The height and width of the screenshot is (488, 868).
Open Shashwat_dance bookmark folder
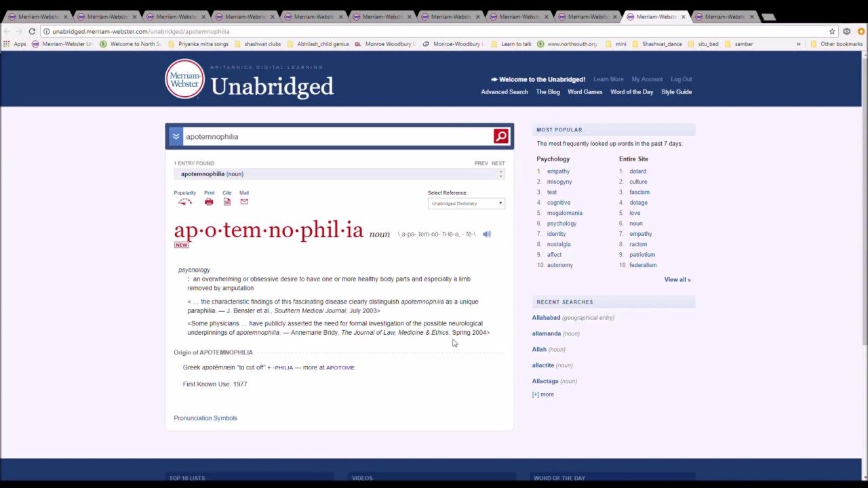[656, 44]
